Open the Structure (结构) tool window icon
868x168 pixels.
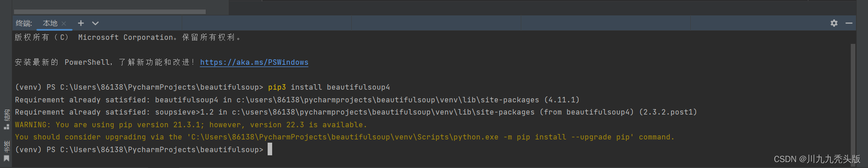[6, 119]
